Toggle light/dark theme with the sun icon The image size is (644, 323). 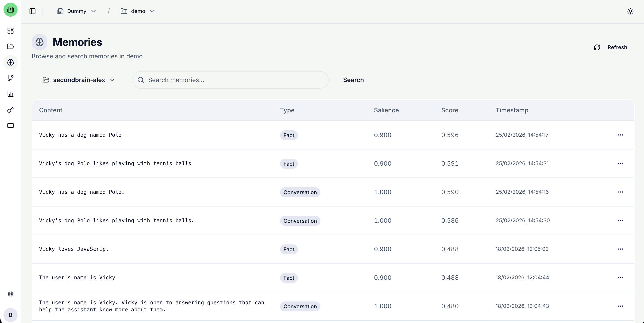[630, 11]
